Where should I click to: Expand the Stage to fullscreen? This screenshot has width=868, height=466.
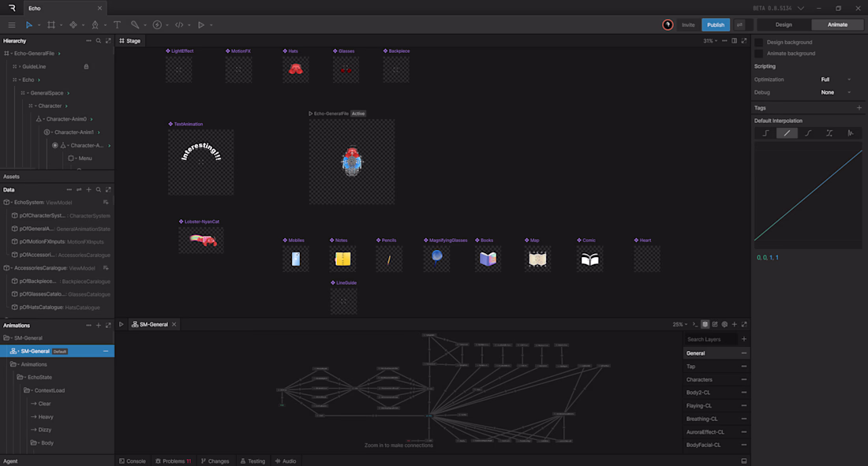click(x=744, y=41)
